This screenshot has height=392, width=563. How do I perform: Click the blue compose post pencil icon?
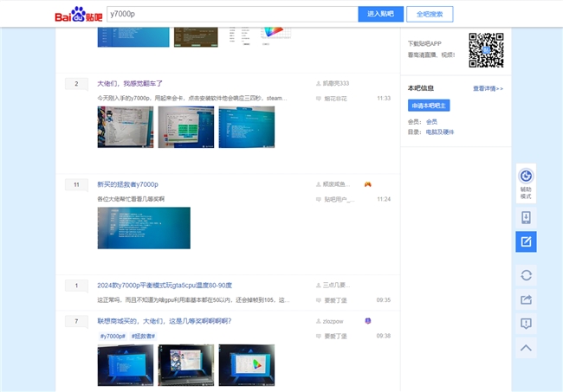tap(526, 241)
